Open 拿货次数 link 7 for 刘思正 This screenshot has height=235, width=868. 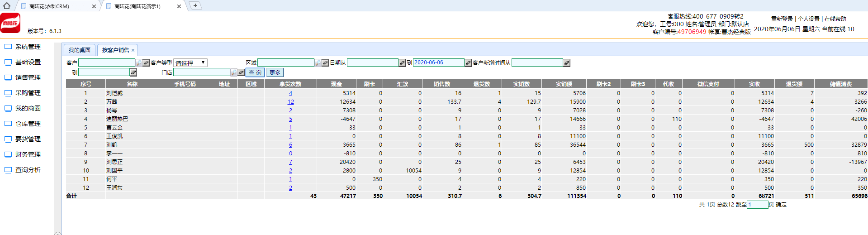click(x=290, y=162)
